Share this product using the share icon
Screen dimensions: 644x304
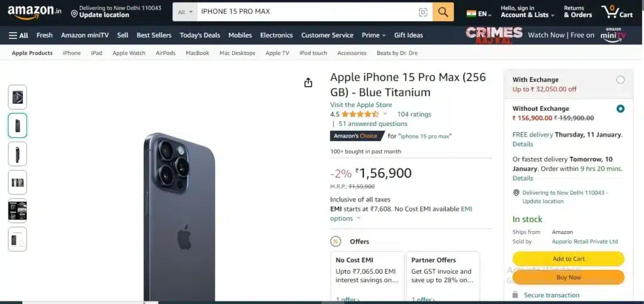(x=308, y=82)
